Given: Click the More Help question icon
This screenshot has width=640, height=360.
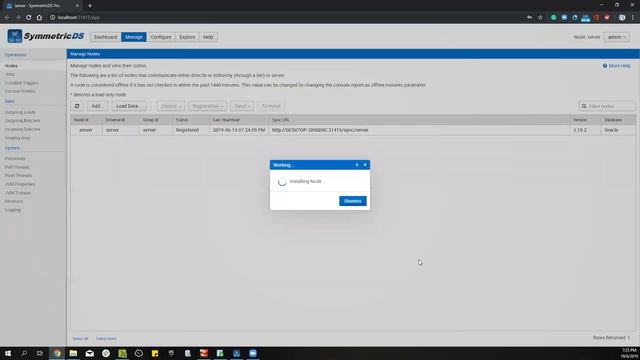Looking at the screenshot, I should point(605,66).
